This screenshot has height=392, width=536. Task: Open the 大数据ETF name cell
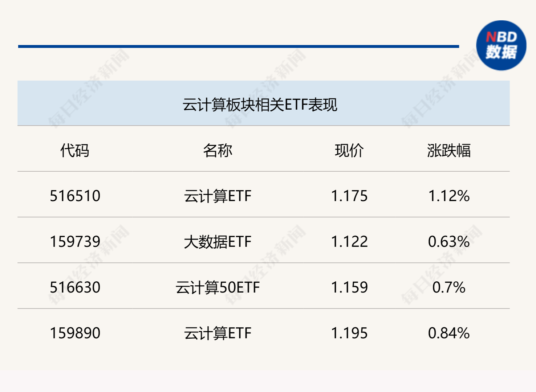pos(218,242)
